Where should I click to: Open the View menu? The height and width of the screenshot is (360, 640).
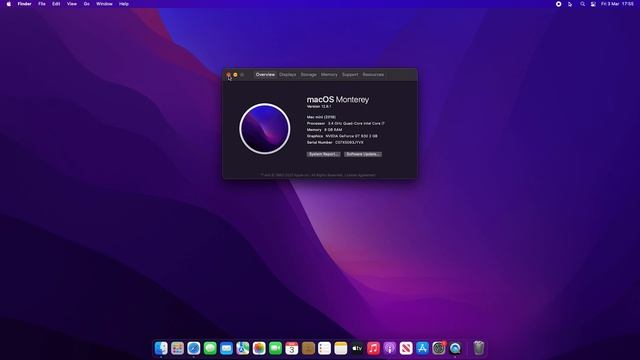72,4
